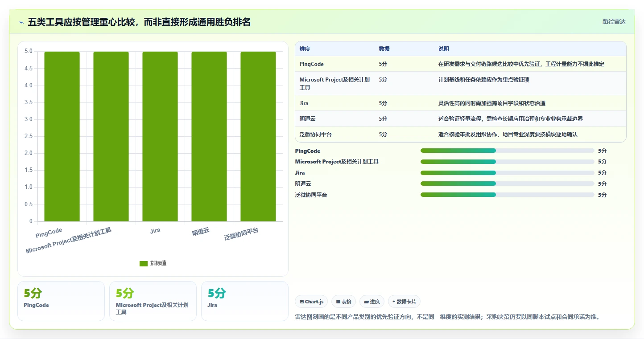Click the 在研发需求与交付链路 description cell

click(521, 64)
